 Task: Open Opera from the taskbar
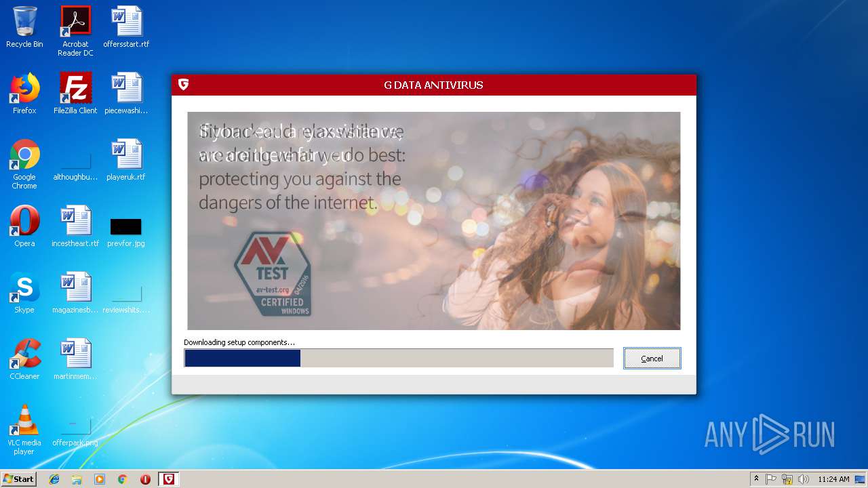(x=145, y=479)
